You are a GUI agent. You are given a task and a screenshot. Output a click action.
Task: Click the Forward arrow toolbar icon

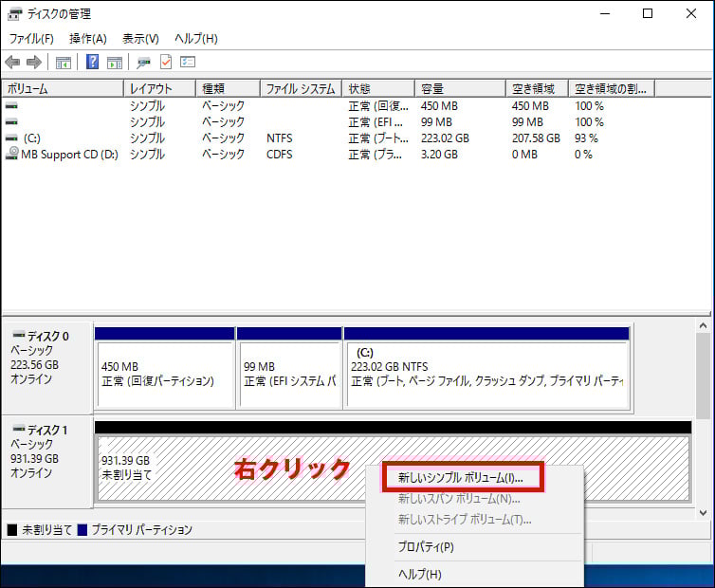(34, 62)
